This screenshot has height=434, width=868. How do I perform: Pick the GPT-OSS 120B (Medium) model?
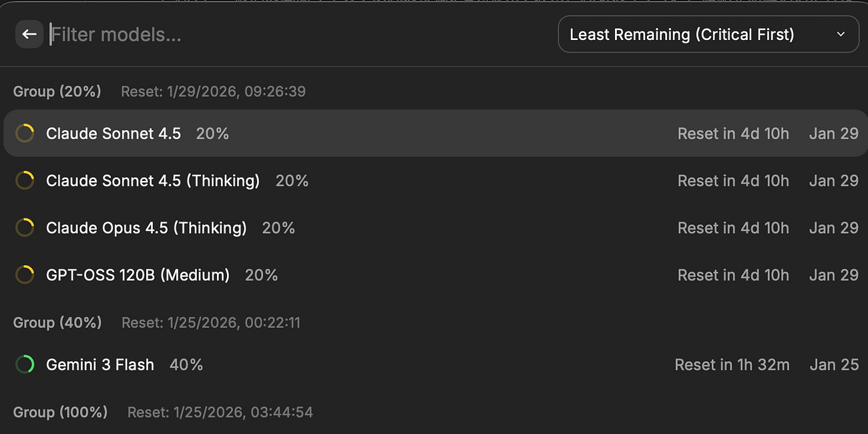(435, 274)
